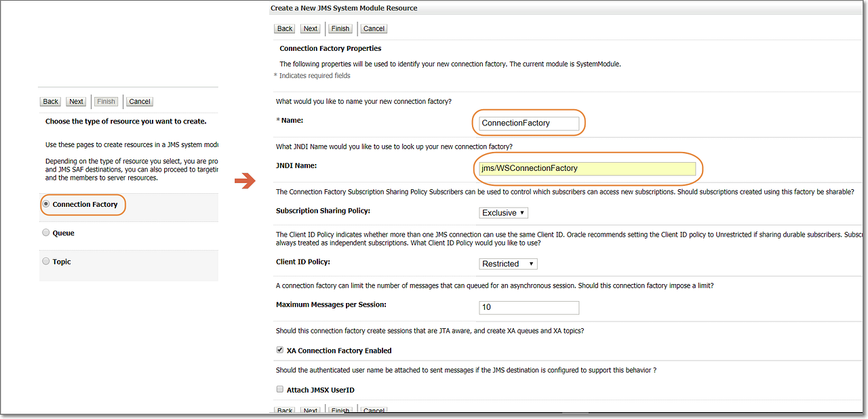Click Back in the top toolbar

[x=284, y=28]
